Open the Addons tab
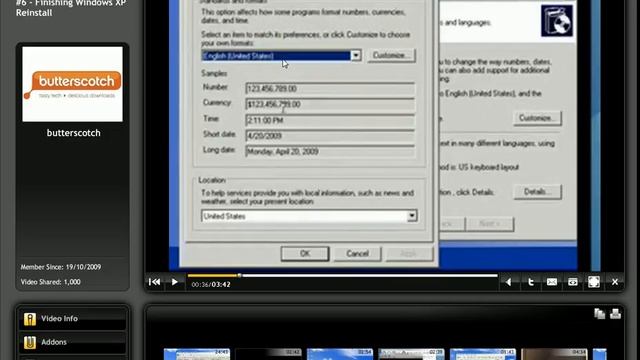The height and width of the screenshot is (360, 640). [72, 342]
